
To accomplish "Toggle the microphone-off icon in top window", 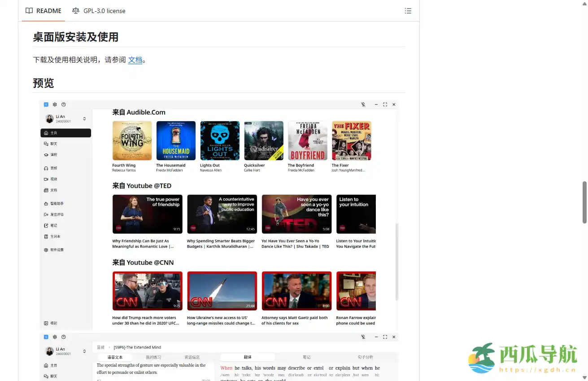I will (363, 104).
